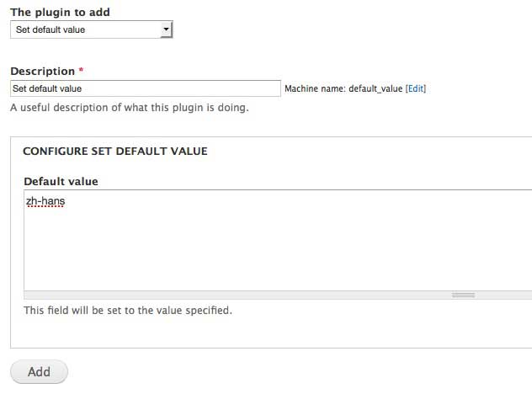Focus the Description text field

(145, 88)
